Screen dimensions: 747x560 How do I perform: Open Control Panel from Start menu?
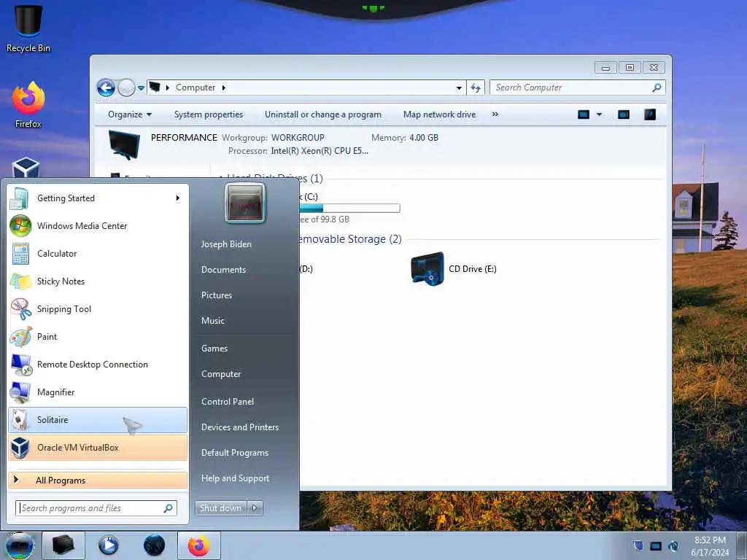(x=228, y=402)
